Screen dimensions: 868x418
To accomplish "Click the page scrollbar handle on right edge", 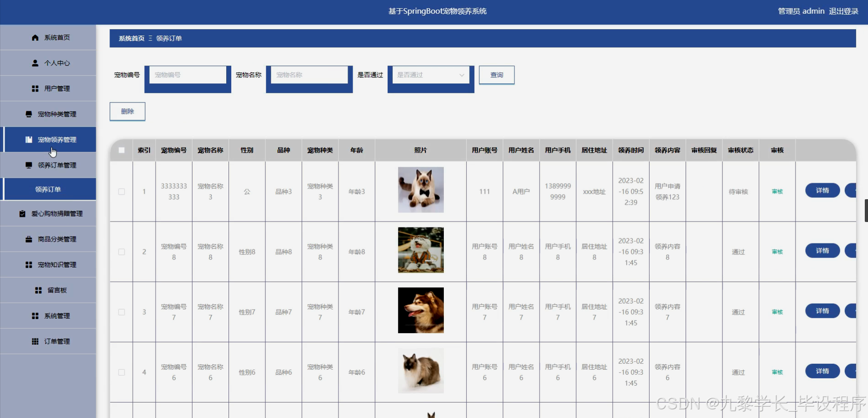I will (x=866, y=210).
